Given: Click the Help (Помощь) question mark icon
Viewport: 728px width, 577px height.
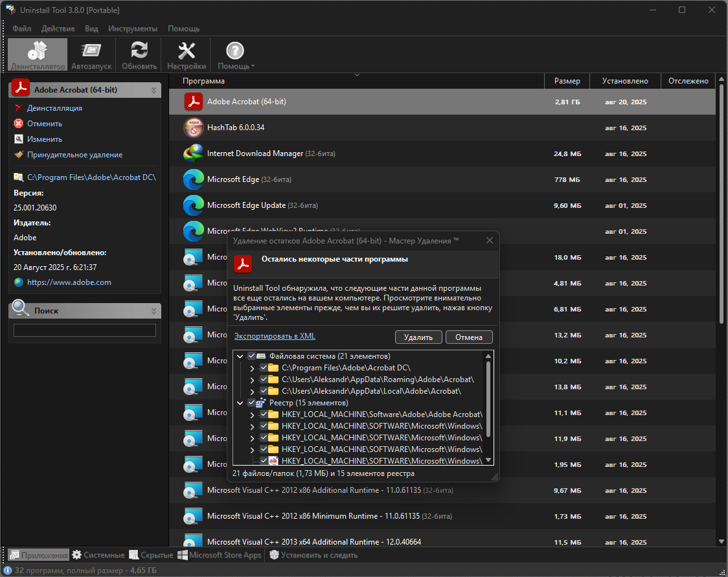Looking at the screenshot, I should 235,52.
